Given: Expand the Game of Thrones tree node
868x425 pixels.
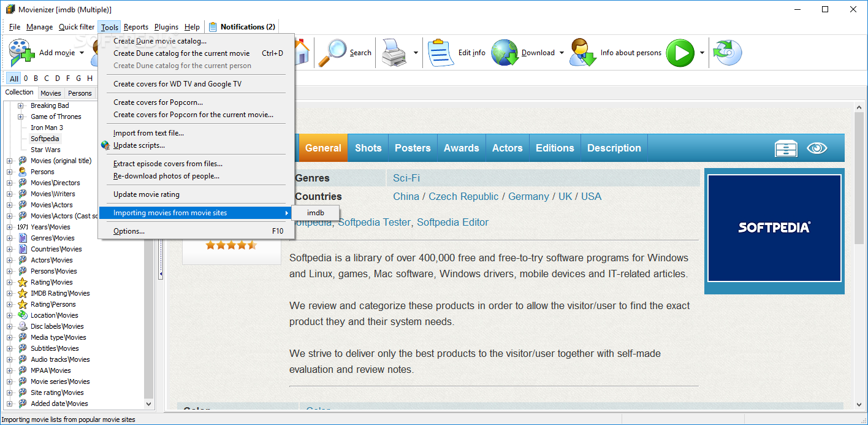Looking at the screenshot, I should point(20,117).
